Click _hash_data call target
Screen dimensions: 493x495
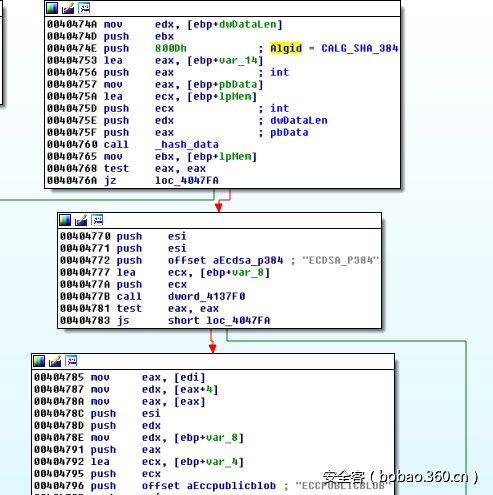pyautogui.click(x=187, y=144)
